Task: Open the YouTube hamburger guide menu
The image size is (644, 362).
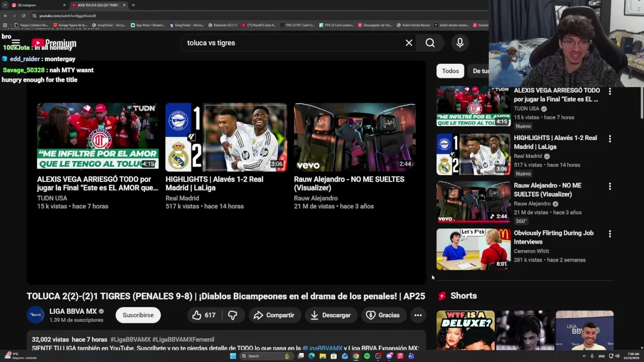Action: tap(16, 43)
